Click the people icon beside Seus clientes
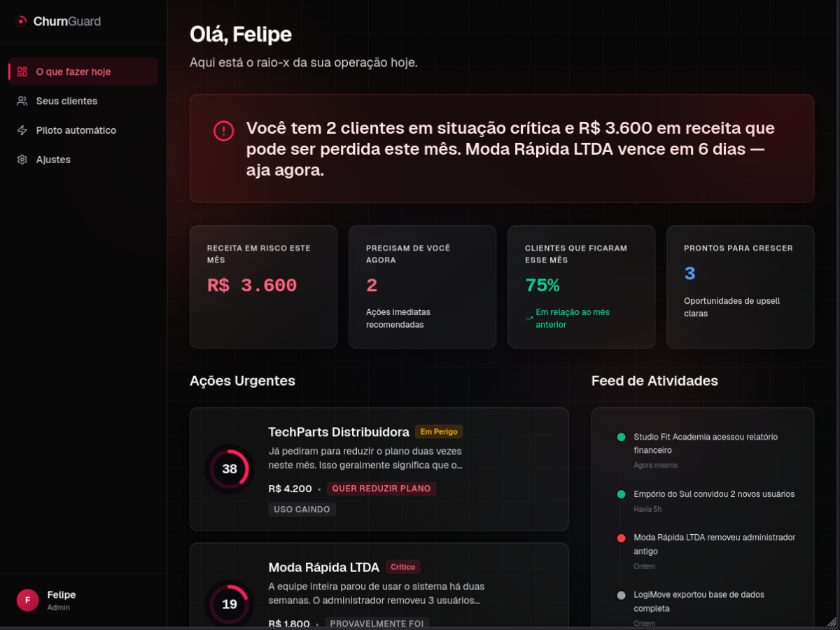The height and width of the screenshot is (630, 840). (22, 101)
